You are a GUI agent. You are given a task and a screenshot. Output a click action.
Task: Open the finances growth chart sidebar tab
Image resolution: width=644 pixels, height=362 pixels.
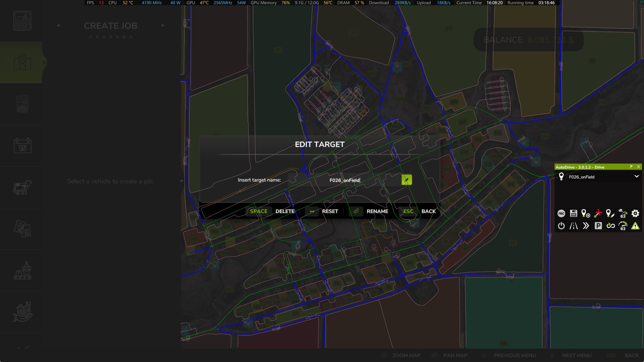click(22, 312)
